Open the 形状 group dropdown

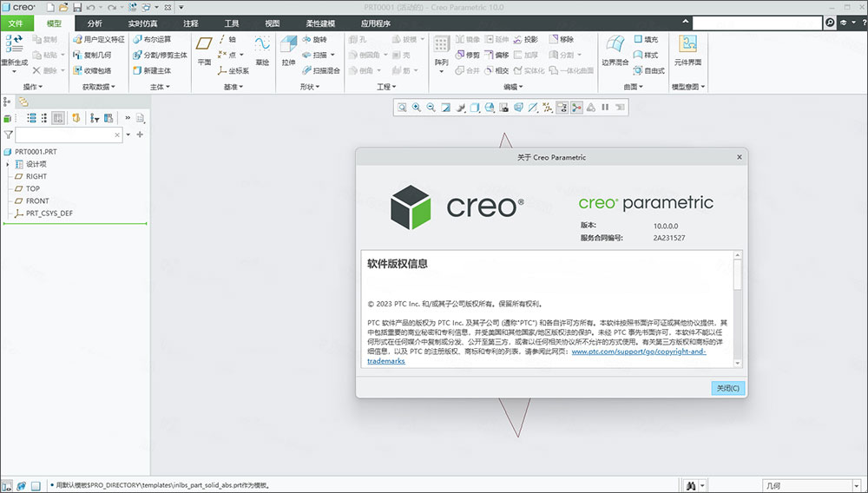(310, 87)
